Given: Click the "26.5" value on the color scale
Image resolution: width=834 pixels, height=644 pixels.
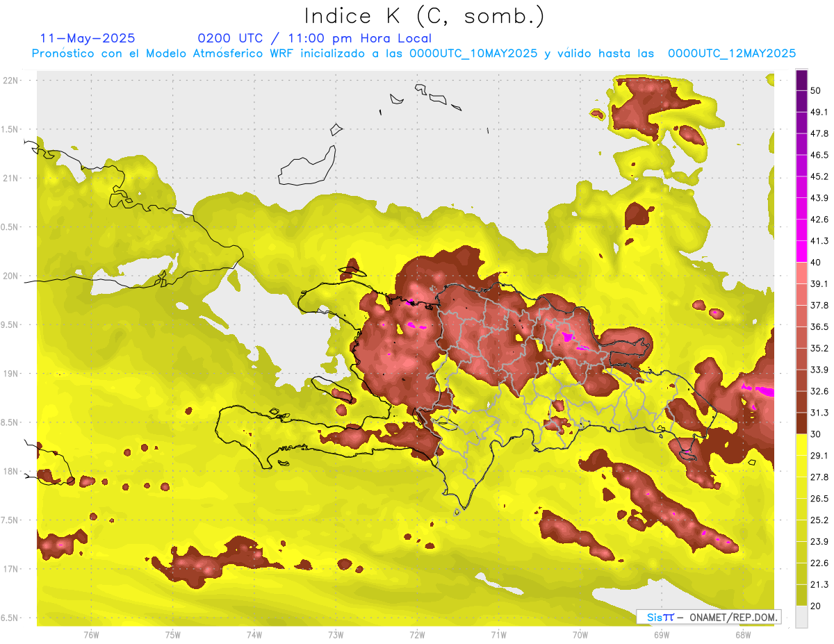Looking at the screenshot, I should [x=819, y=498].
